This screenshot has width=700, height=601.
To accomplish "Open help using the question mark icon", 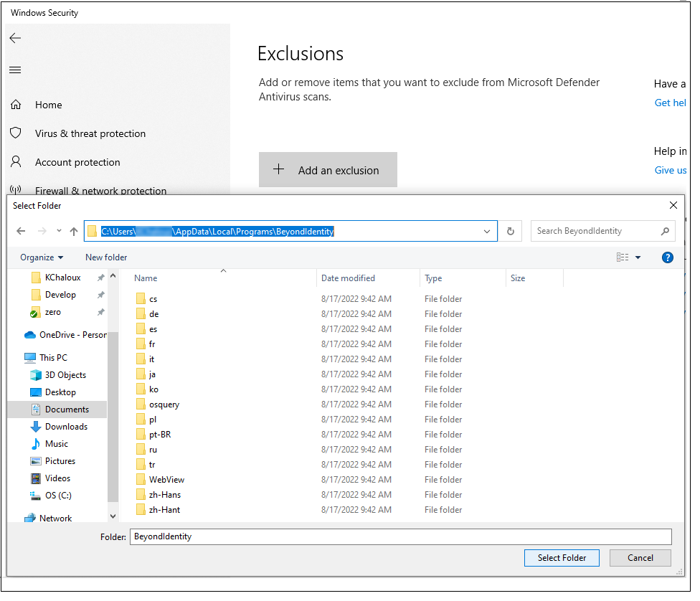I will 668,257.
